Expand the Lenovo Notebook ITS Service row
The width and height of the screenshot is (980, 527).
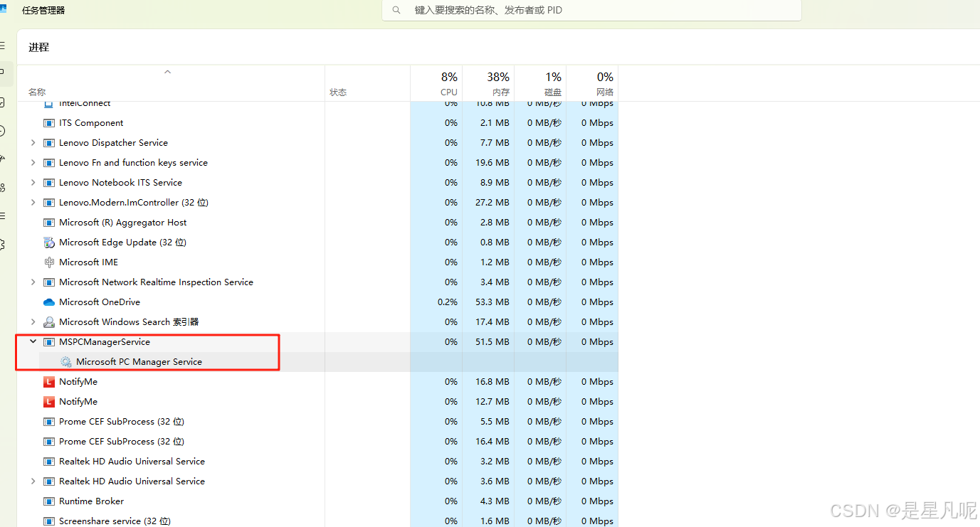(x=33, y=183)
